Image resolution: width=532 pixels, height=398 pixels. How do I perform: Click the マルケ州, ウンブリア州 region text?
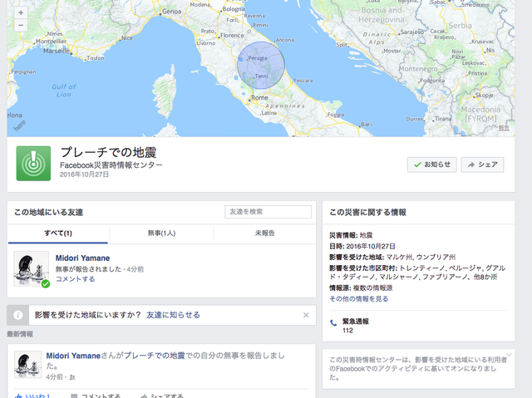point(421,258)
